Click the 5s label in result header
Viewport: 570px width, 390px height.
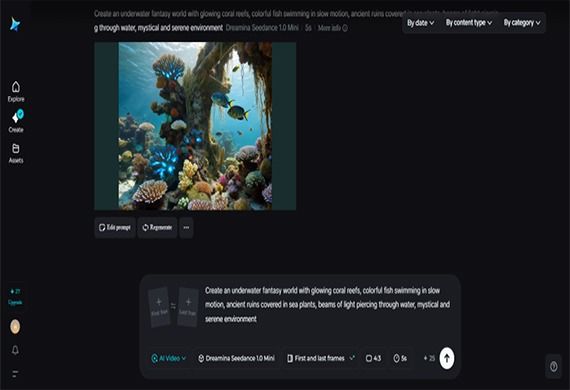click(308, 28)
